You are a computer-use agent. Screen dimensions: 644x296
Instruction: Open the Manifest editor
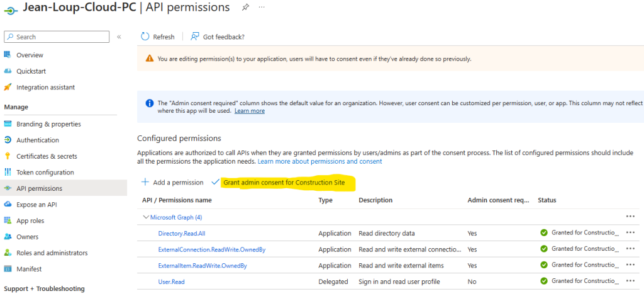click(29, 269)
